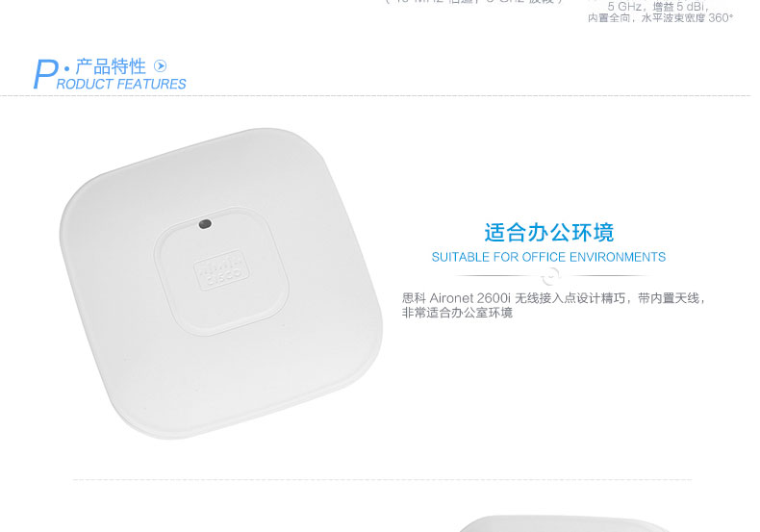Screen dimensions: 760x532
Task: Click the swirl ornament on divider line
Action: [550, 277]
